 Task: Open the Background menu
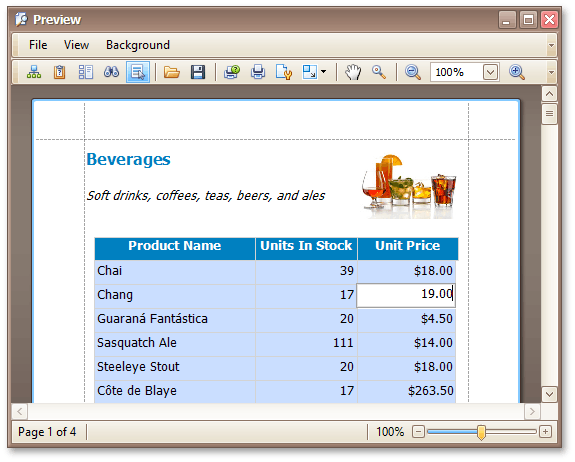[138, 45]
